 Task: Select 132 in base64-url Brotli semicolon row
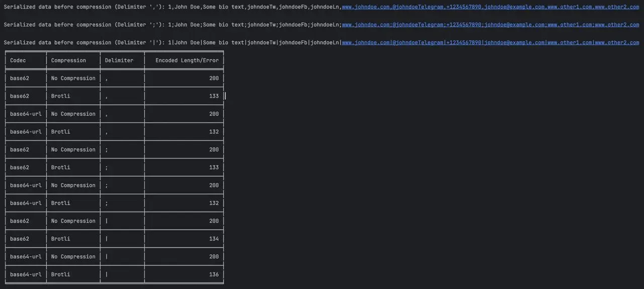coord(214,203)
